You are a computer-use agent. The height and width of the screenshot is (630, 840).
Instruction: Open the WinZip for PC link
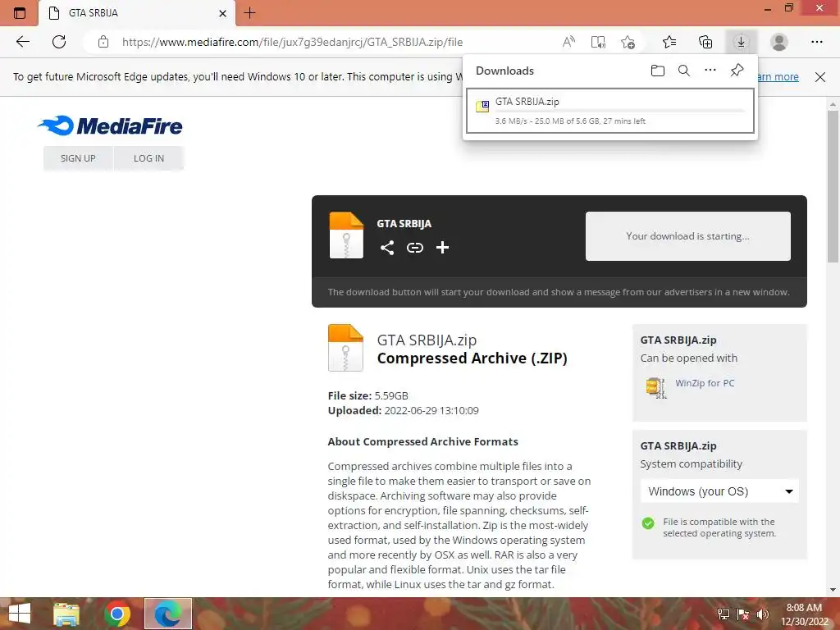705,383
